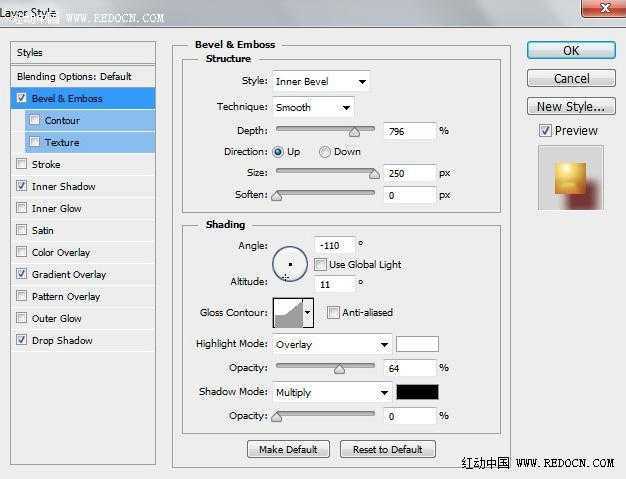Click the Altitude value field
This screenshot has width=626, height=479.
tap(335, 284)
